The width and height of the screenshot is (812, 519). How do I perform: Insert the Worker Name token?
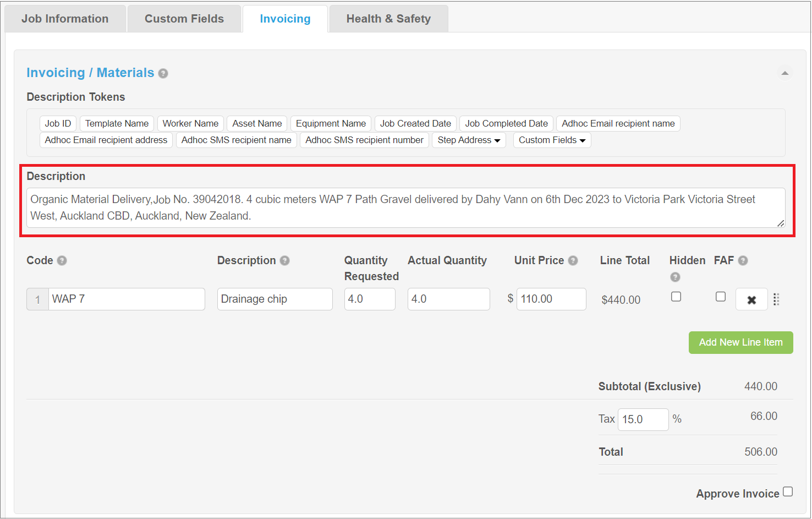(190, 123)
